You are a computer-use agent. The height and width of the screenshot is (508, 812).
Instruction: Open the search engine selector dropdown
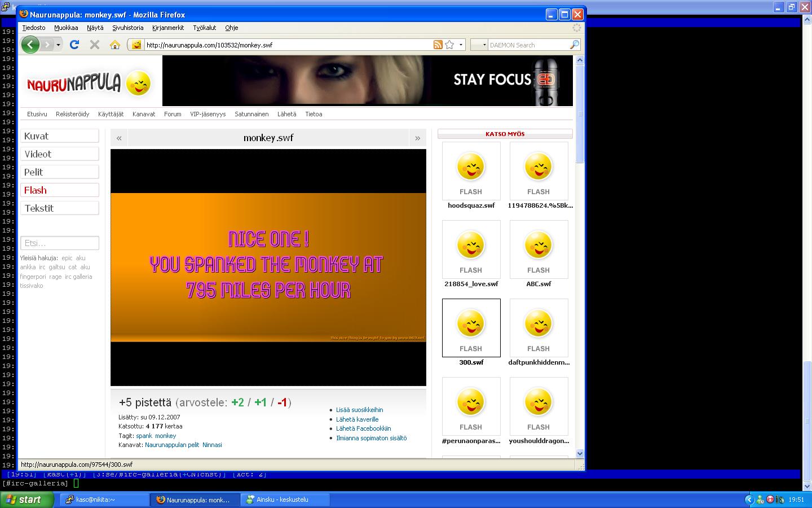coord(479,45)
